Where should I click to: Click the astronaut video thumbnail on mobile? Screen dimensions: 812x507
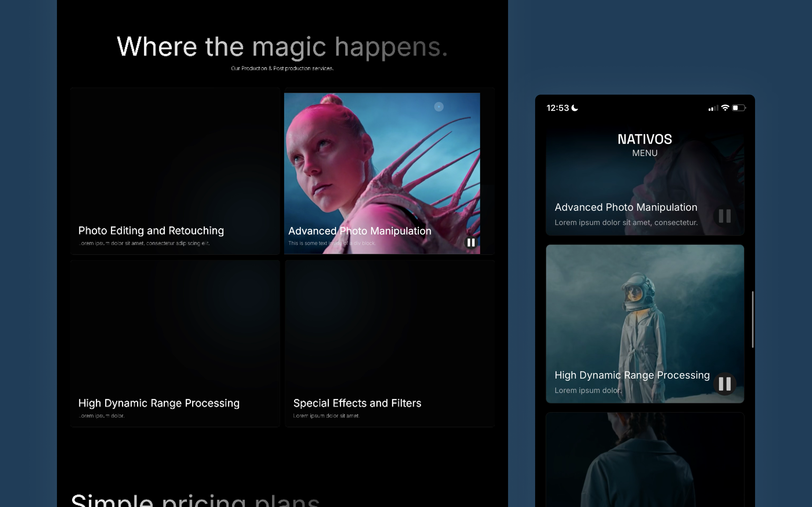pos(644,308)
